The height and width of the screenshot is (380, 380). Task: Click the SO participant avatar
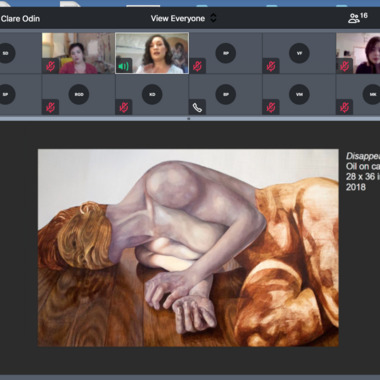pos(5,53)
